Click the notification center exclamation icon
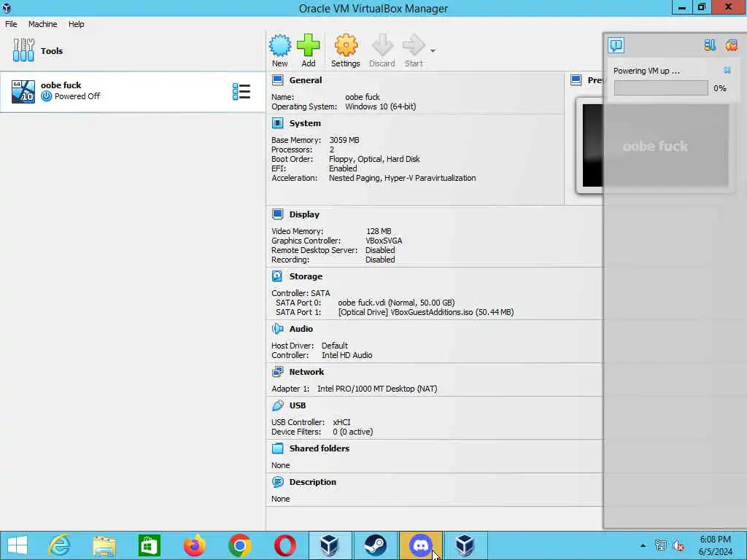This screenshot has width=747, height=560. tap(616, 45)
